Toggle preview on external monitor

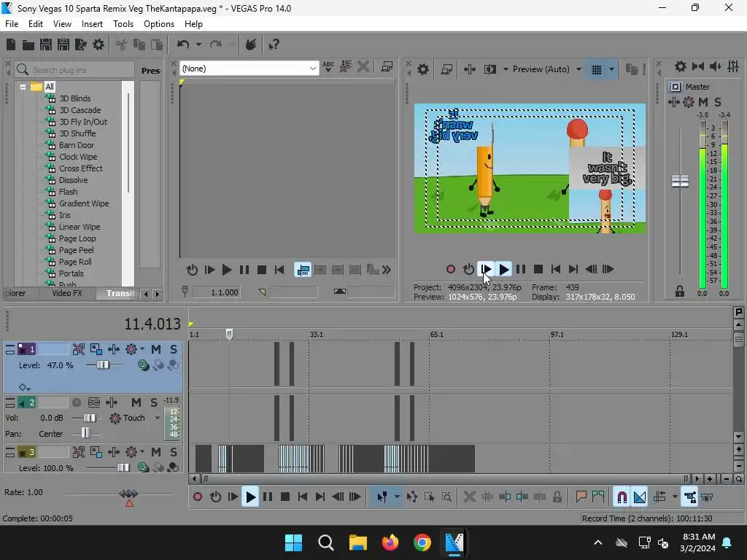tap(446, 69)
